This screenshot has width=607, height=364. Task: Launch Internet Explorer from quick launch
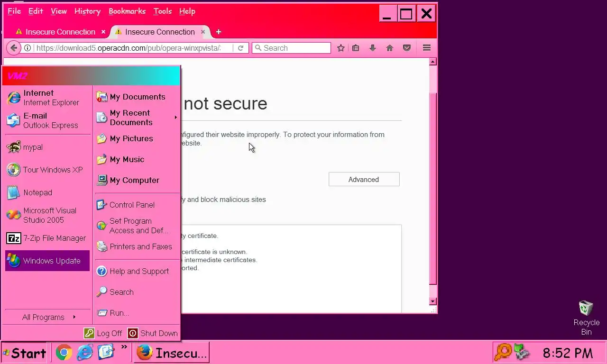(85, 352)
